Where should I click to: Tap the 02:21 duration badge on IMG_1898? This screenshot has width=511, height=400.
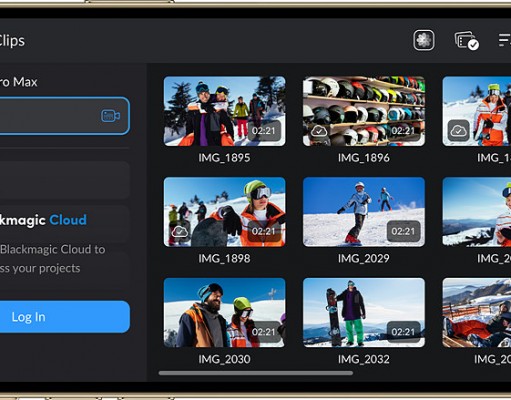264,231
